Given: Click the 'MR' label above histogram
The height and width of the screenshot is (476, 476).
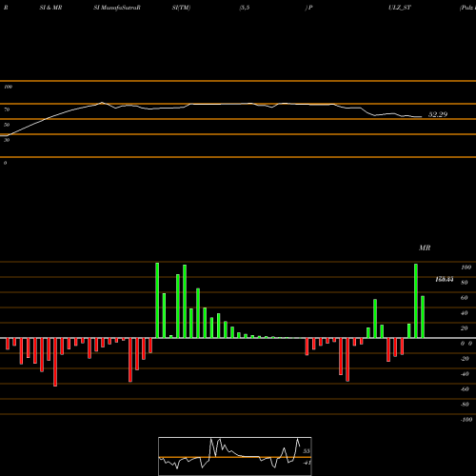Looking at the screenshot, I should [425, 248].
